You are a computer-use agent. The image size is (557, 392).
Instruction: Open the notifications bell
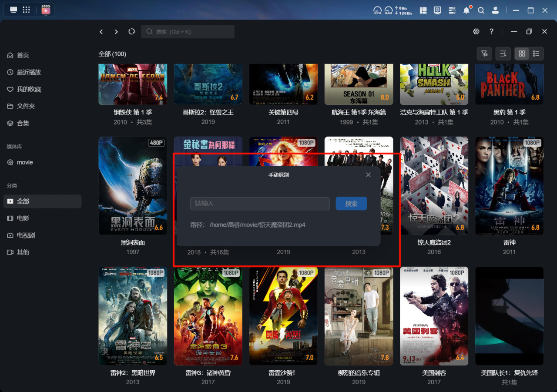tap(467, 10)
